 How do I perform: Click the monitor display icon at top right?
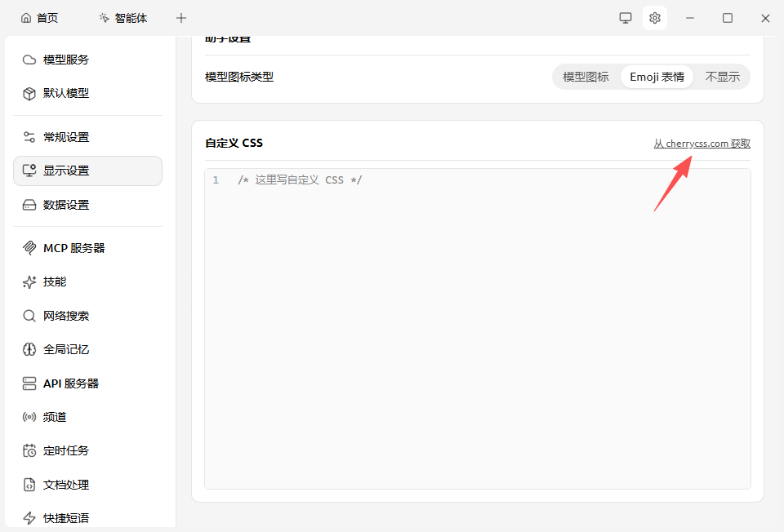pos(626,18)
